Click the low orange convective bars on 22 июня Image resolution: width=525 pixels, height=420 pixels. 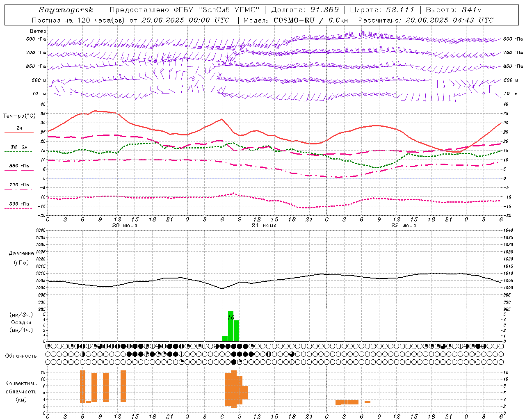click(x=347, y=402)
